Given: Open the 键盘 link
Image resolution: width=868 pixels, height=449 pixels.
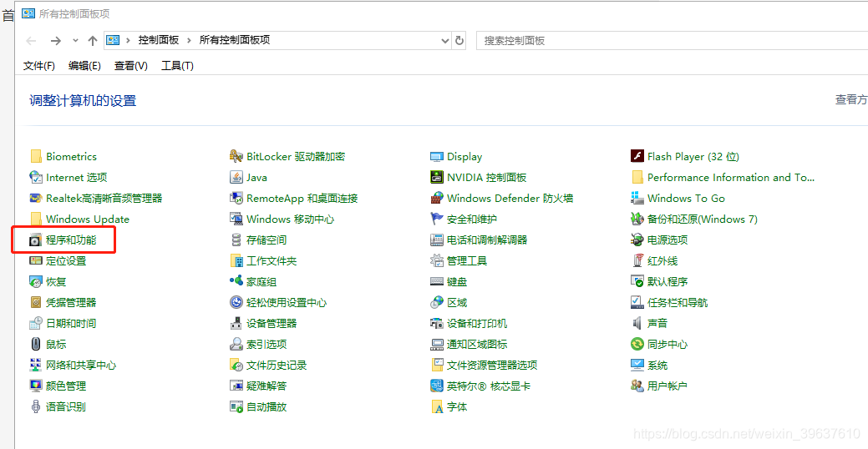Looking at the screenshot, I should pyautogui.click(x=457, y=281).
